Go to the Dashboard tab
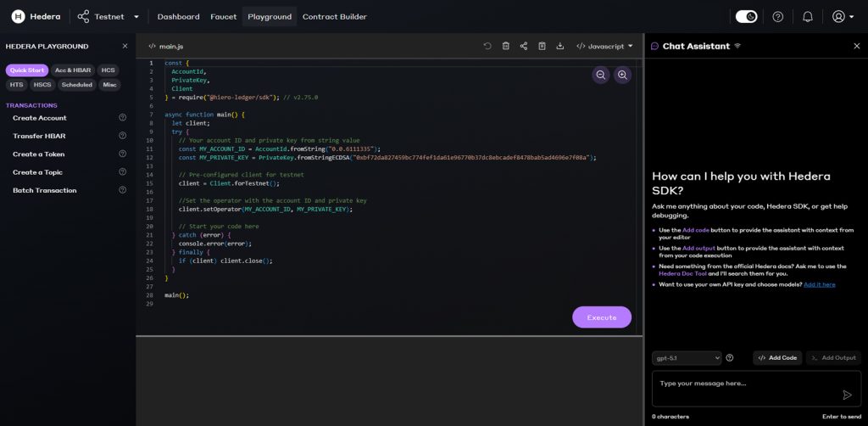Viewport: 868px width, 426px height. click(x=178, y=17)
